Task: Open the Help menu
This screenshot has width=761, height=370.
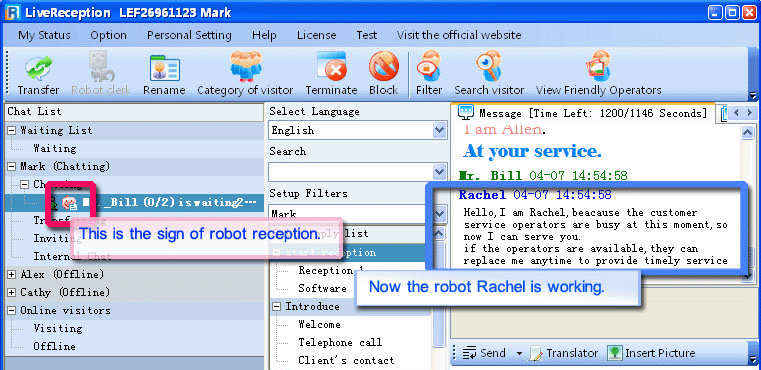Action: pos(264,35)
